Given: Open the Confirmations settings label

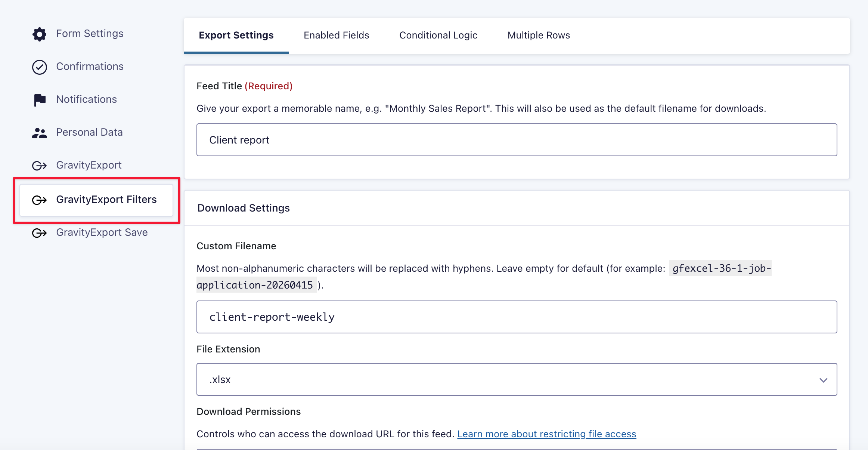Looking at the screenshot, I should (x=90, y=67).
